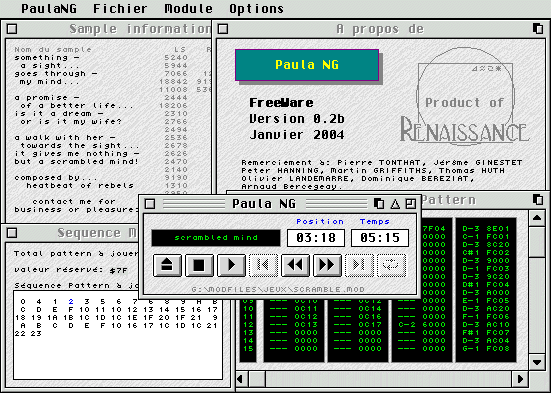The width and height of the screenshot is (551, 393).
Task: Open the PaulaNG menu
Action: pos(49,8)
